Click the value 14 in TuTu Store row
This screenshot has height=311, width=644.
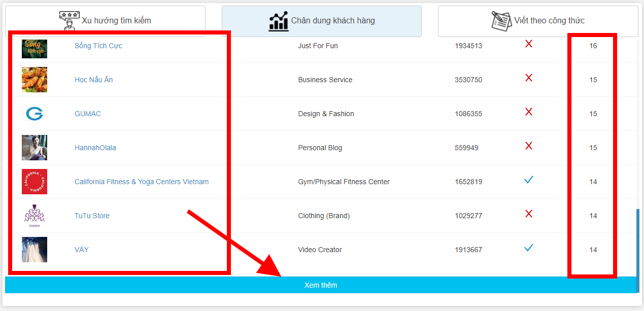[593, 216]
